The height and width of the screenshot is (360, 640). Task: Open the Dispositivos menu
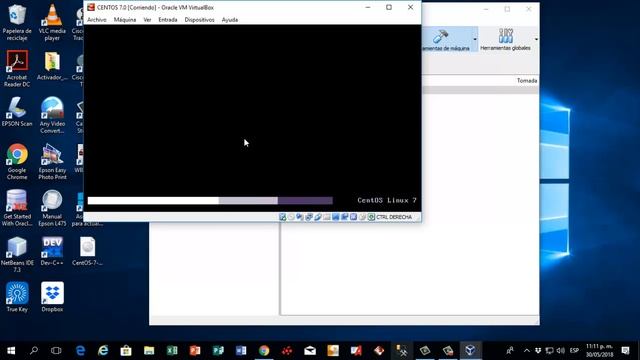[x=199, y=20]
